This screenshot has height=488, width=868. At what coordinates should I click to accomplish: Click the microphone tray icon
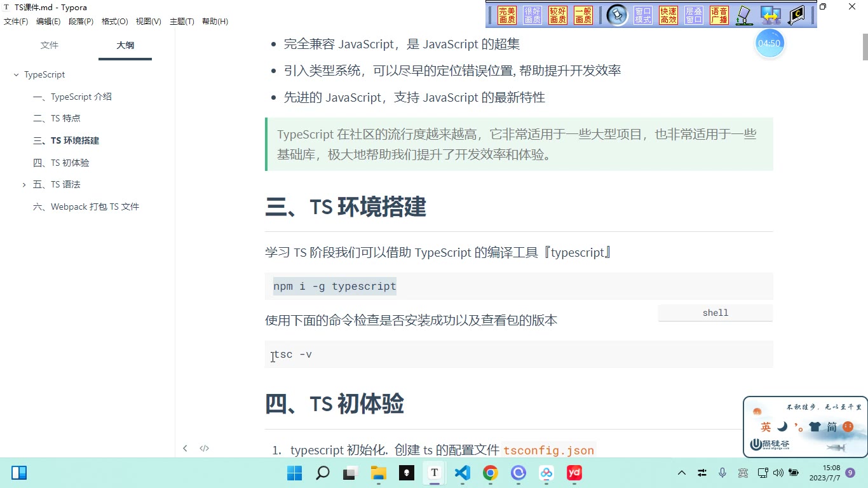722,473
